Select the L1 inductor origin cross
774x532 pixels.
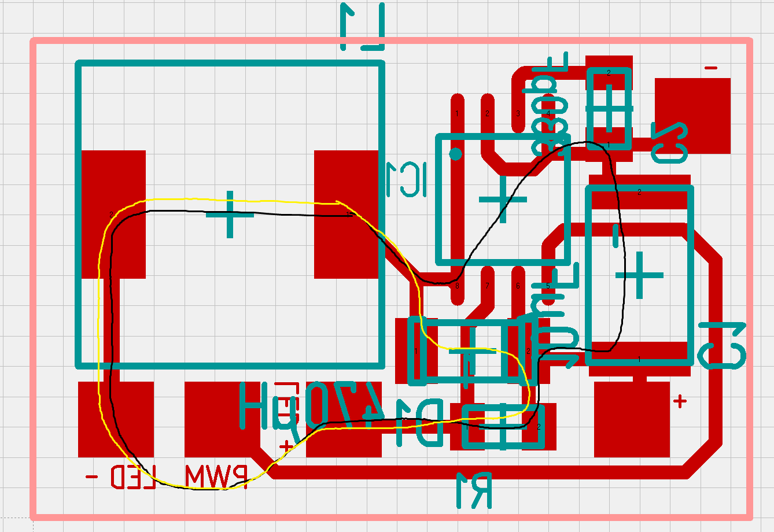(x=230, y=215)
